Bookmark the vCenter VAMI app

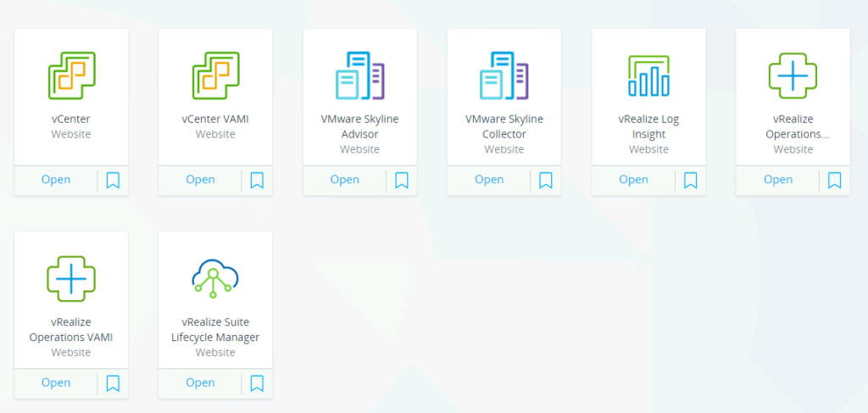point(257,181)
